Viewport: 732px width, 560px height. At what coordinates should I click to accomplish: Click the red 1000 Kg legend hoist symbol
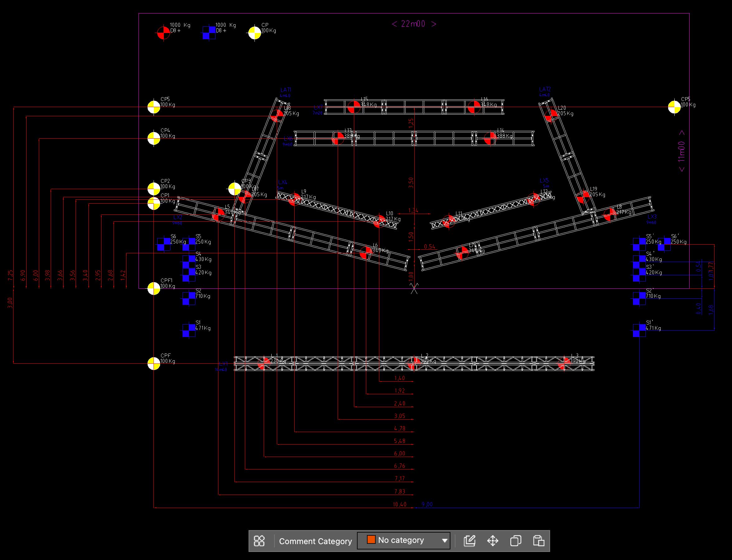pos(163,33)
